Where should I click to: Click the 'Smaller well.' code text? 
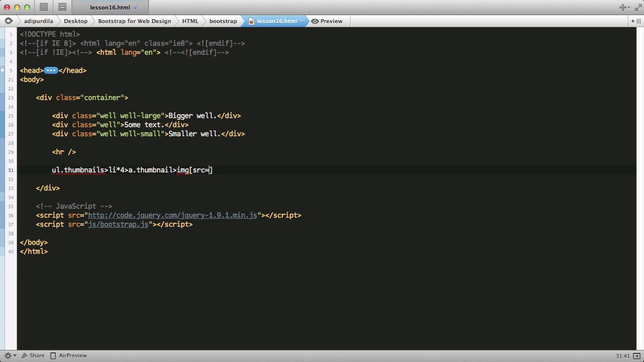[x=194, y=134]
